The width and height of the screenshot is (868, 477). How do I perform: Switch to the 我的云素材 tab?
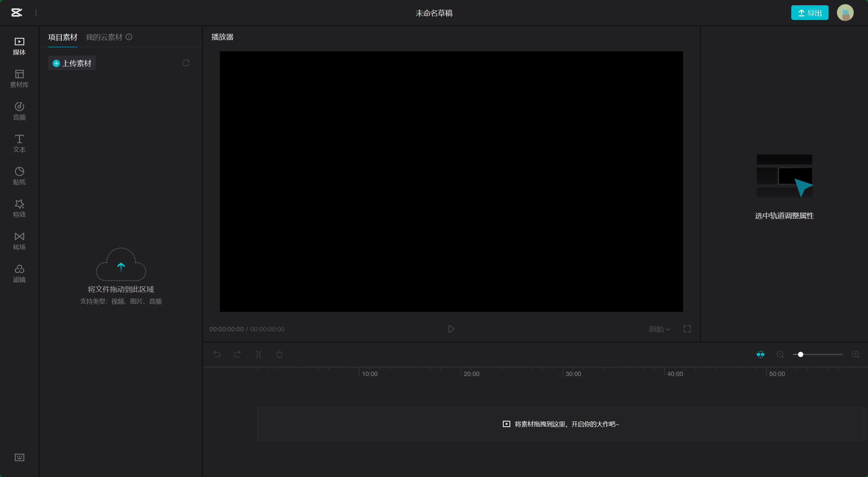[104, 37]
